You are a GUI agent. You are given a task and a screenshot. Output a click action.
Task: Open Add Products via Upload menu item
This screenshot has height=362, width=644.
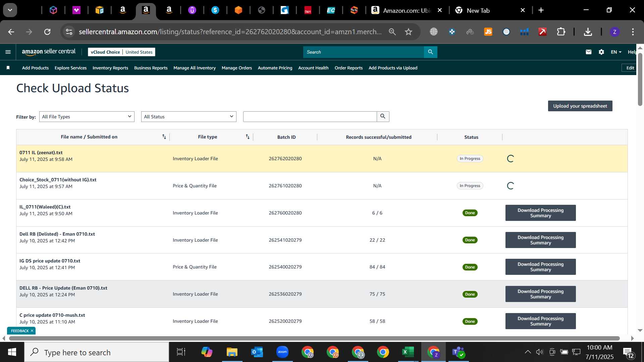[393, 68]
